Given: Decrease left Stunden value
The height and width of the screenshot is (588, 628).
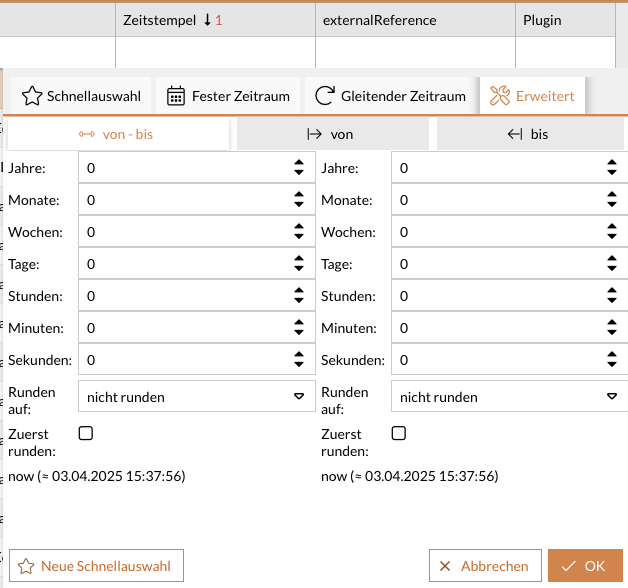Looking at the screenshot, I should [299, 301].
